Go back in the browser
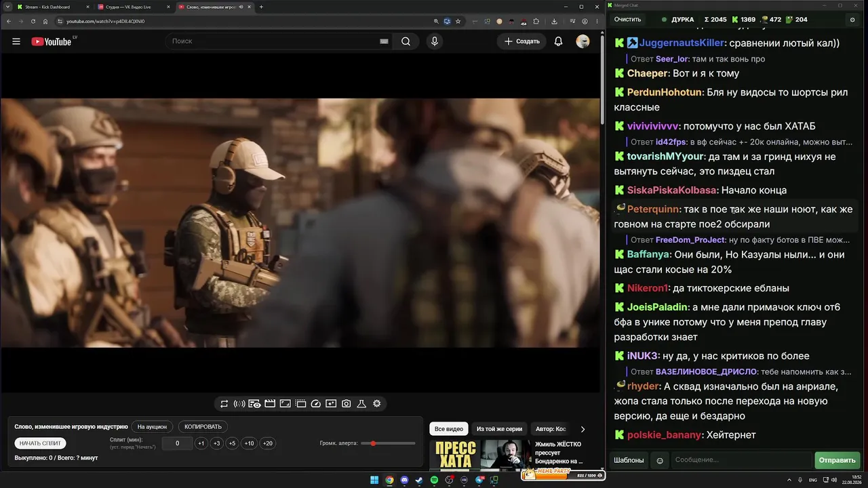The image size is (868, 488). [x=9, y=21]
